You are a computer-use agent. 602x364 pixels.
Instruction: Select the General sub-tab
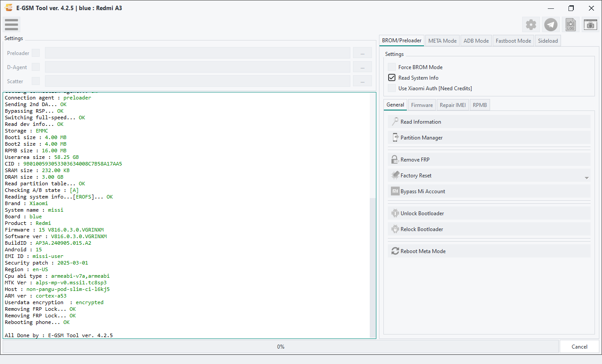click(395, 105)
